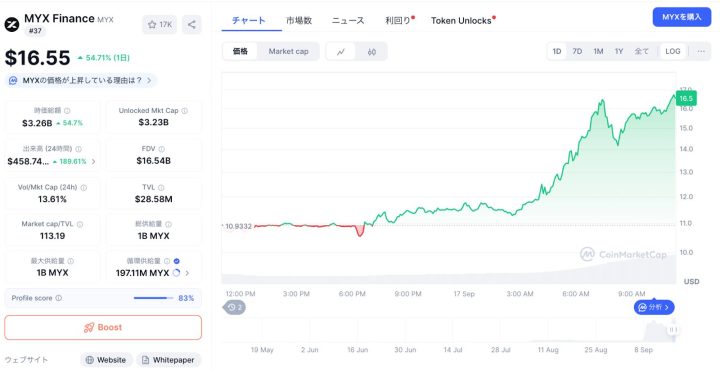Share MYX page via the share icon
720x370 pixels.
(x=191, y=24)
